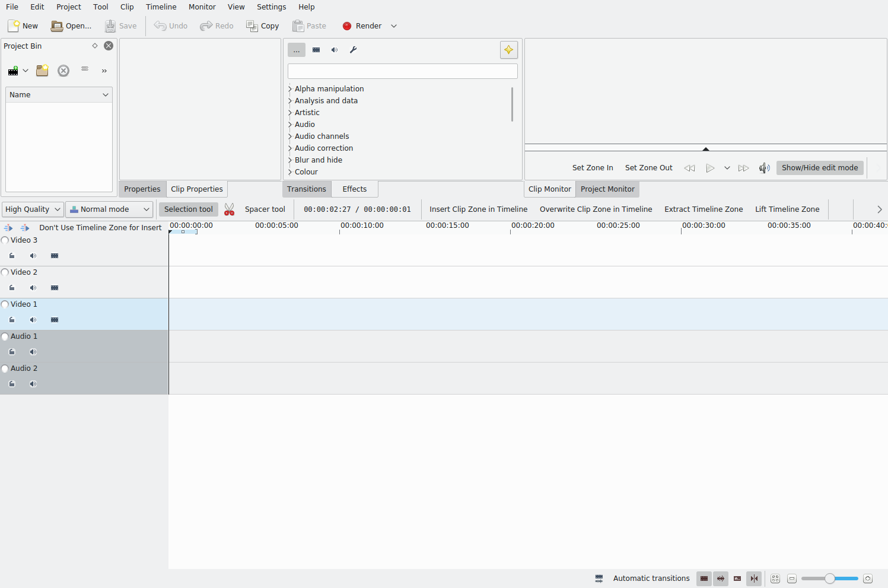The width and height of the screenshot is (888, 588).
Task: Expand the Colour effects category
Action: click(290, 172)
